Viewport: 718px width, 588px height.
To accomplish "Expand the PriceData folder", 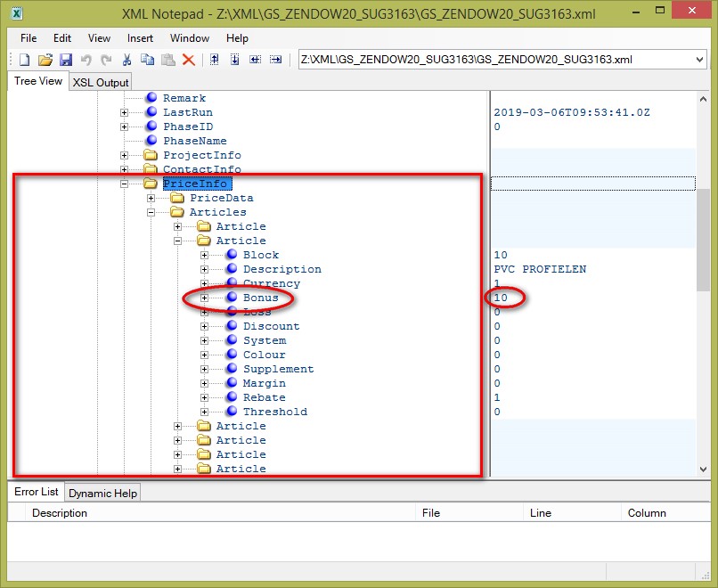I will tap(151, 198).
